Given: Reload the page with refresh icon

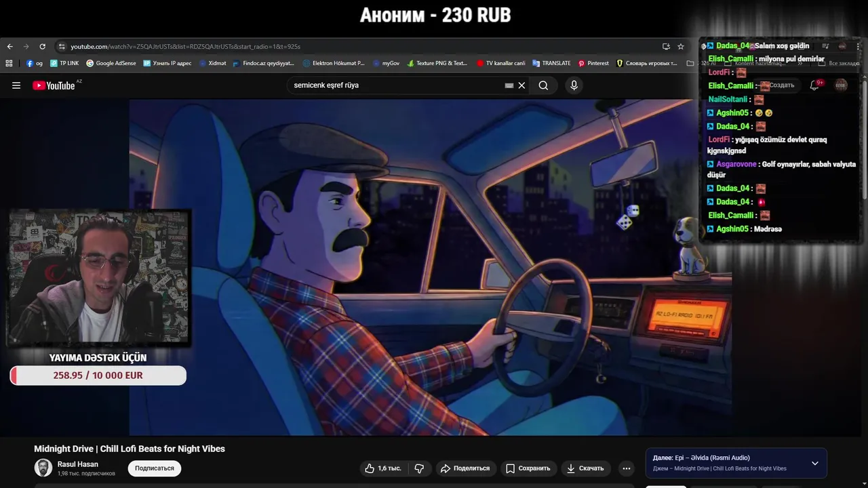Looking at the screenshot, I should 42,47.
